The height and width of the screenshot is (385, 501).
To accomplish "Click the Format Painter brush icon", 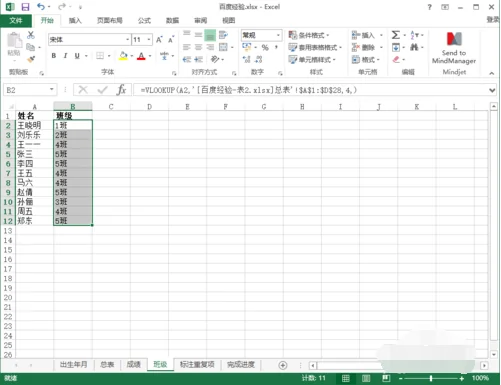I will point(31,59).
